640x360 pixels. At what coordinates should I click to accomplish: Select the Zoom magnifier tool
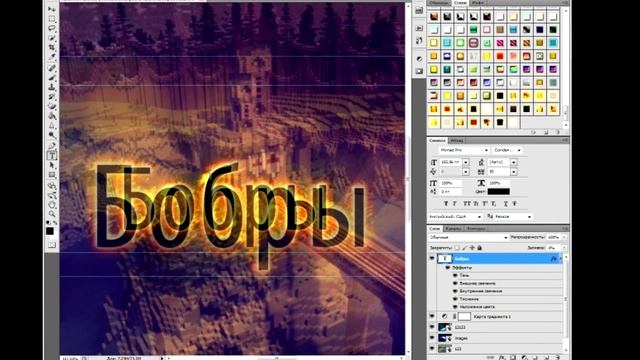pyautogui.click(x=52, y=213)
